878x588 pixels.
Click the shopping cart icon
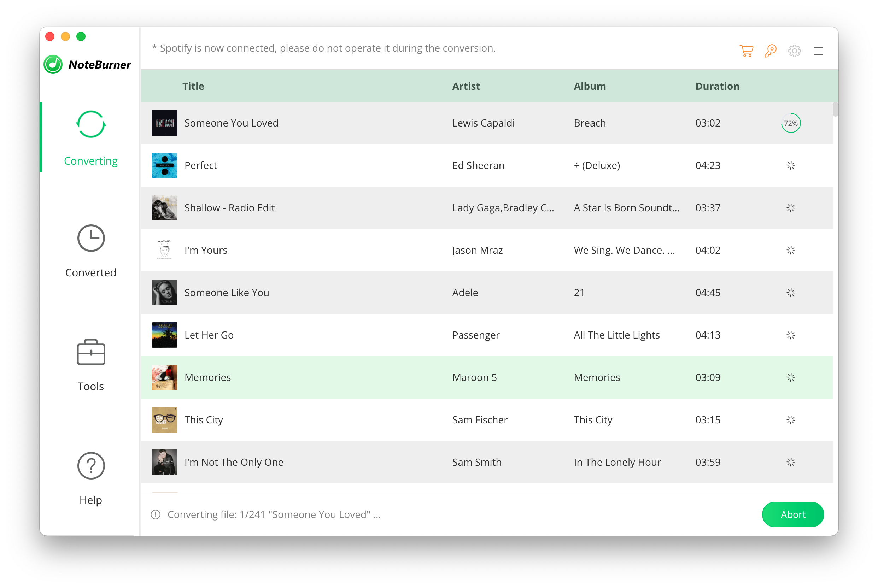(747, 51)
